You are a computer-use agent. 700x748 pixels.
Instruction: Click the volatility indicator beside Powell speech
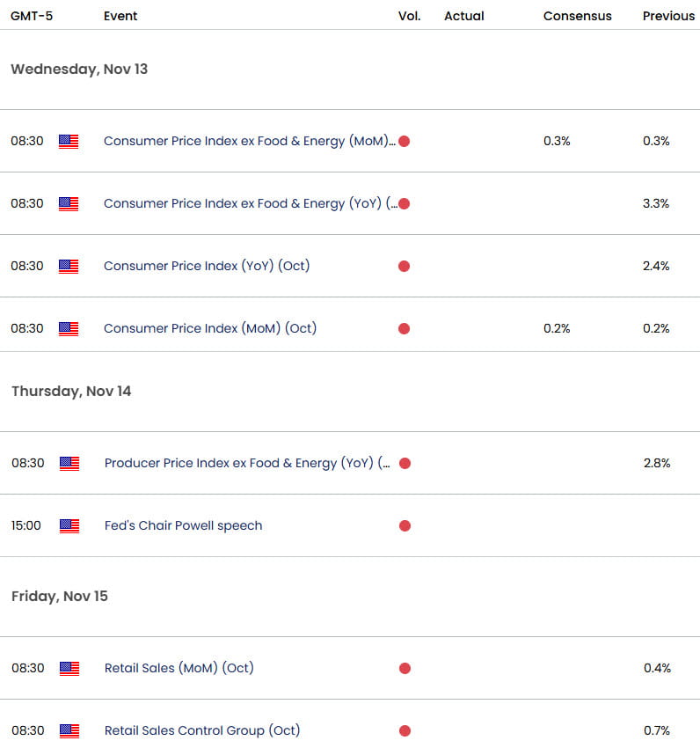pos(405,525)
